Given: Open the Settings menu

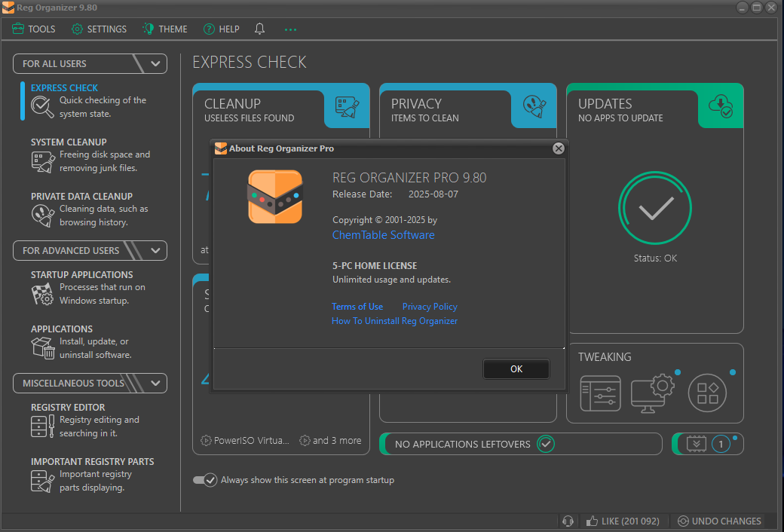Looking at the screenshot, I should pos(99,29).
